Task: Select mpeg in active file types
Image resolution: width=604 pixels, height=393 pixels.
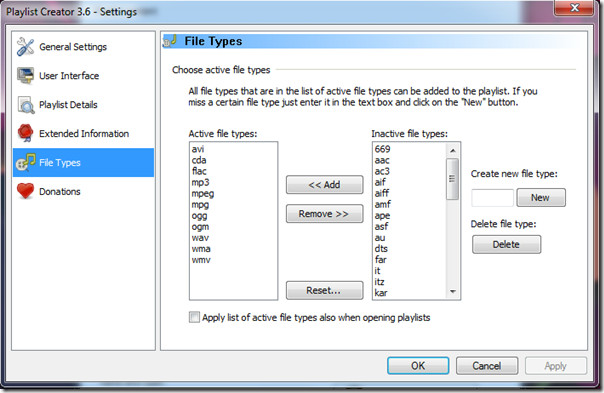Action: pyautogui.click(x=233, y=193)
